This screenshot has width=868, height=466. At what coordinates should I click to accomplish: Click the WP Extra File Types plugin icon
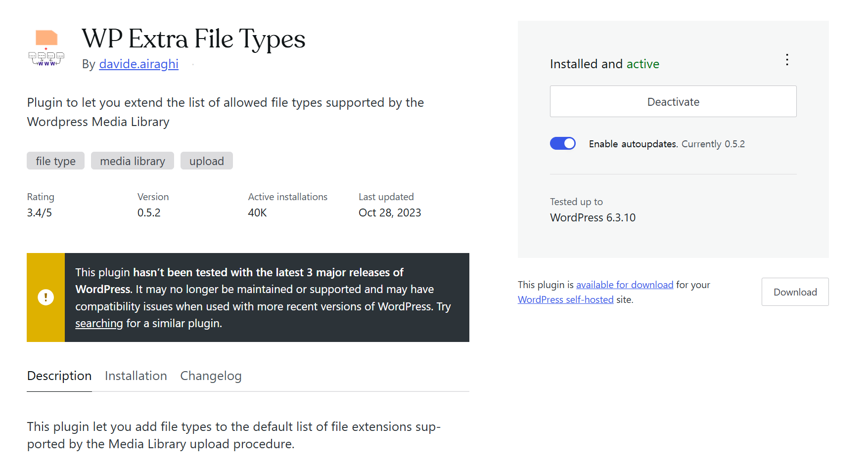[x=46, y=48]
